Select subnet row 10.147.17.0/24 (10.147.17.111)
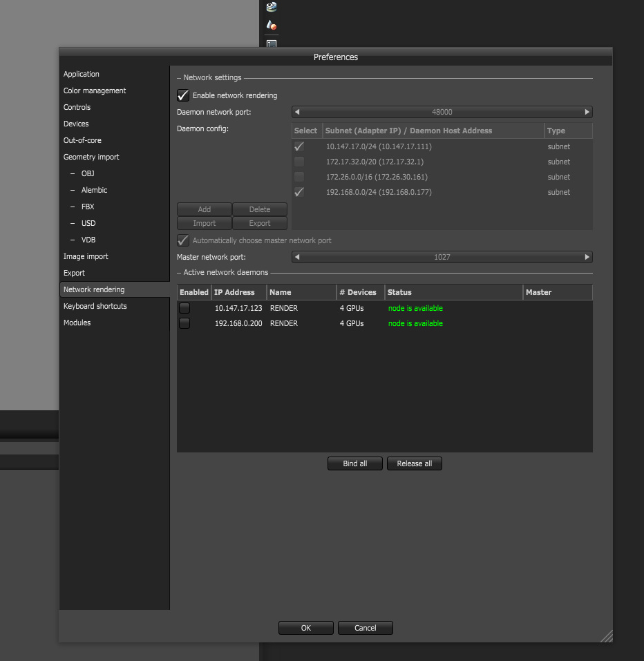 [x=442, y=146]
